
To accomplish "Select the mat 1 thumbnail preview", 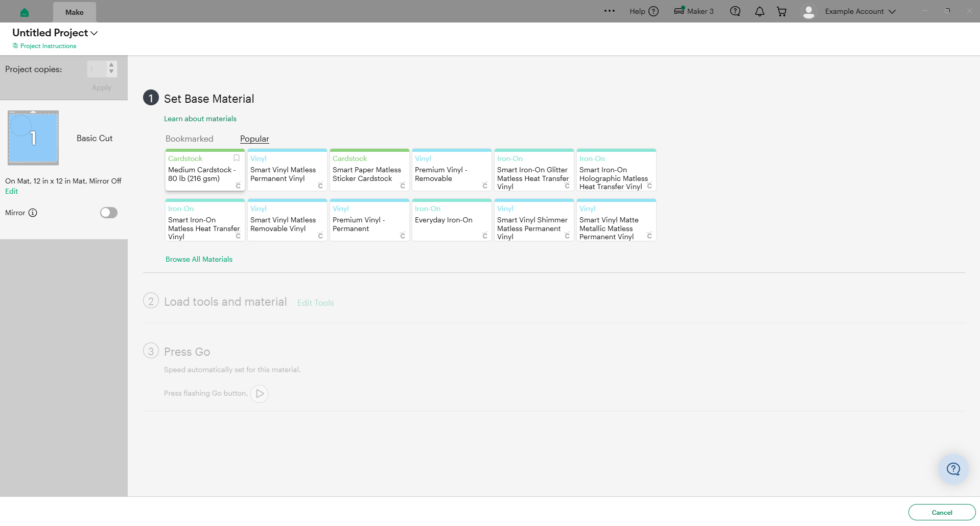I will click(x=33, y=138).
